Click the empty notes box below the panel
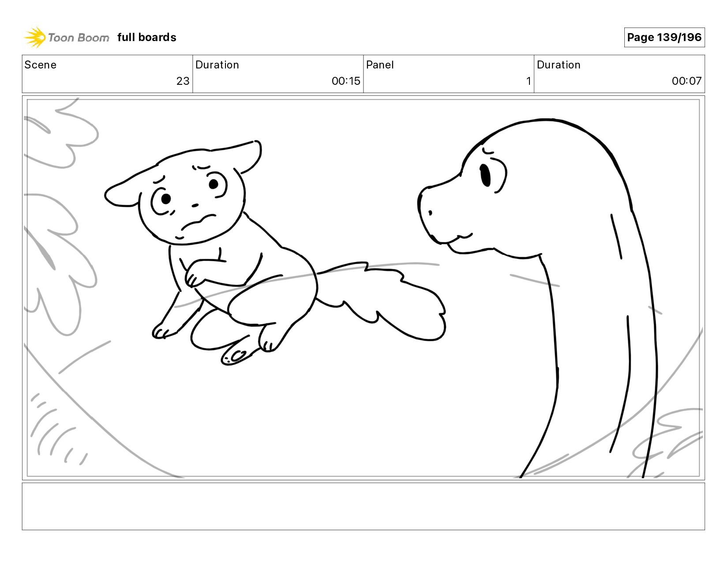This screenshot has width=728, height=563. point(364,506)
